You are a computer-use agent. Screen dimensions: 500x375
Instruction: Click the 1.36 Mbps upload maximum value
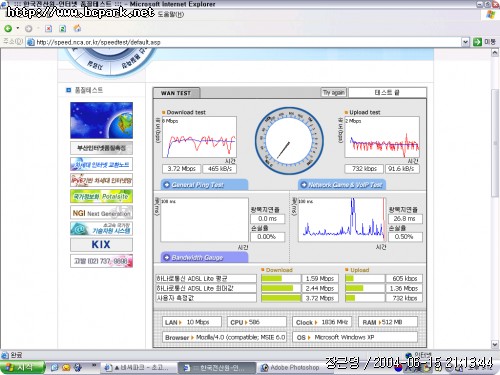click(x=404, y=288)
